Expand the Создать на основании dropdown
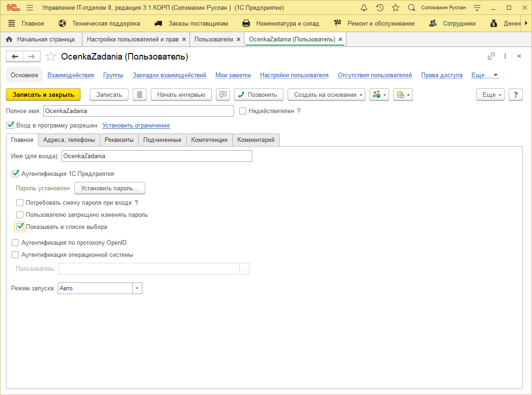532x395 pixels. click(326, 94)
